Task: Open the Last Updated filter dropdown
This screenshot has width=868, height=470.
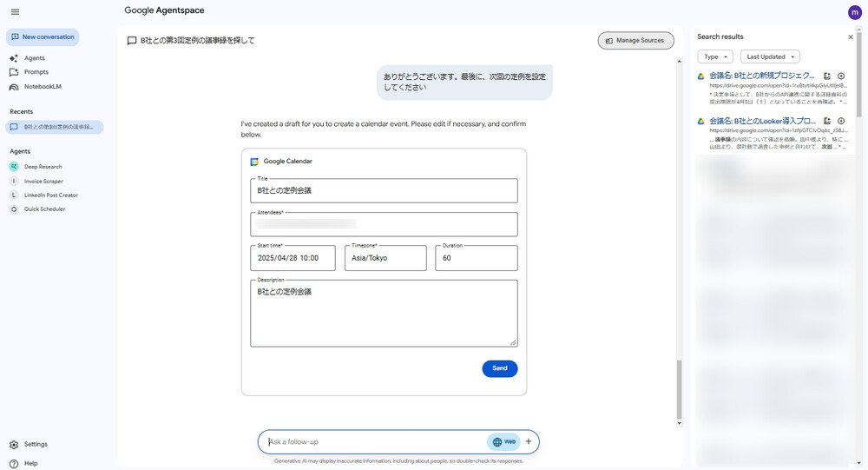Action: coord(770,56)
